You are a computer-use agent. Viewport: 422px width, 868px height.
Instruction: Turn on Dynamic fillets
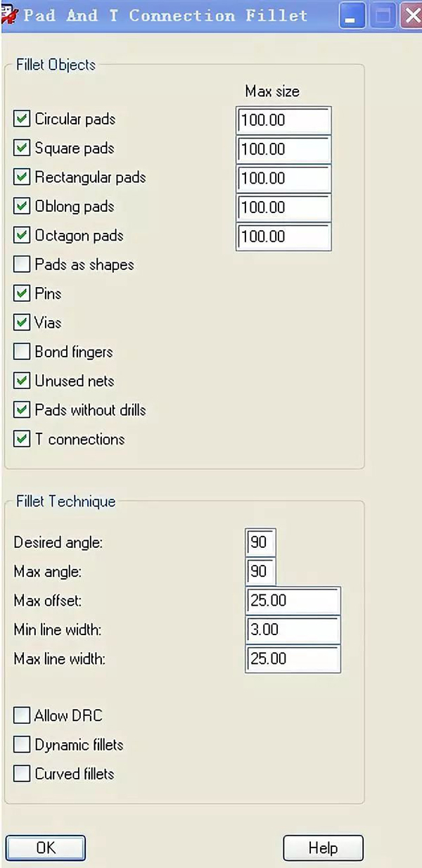22,745
